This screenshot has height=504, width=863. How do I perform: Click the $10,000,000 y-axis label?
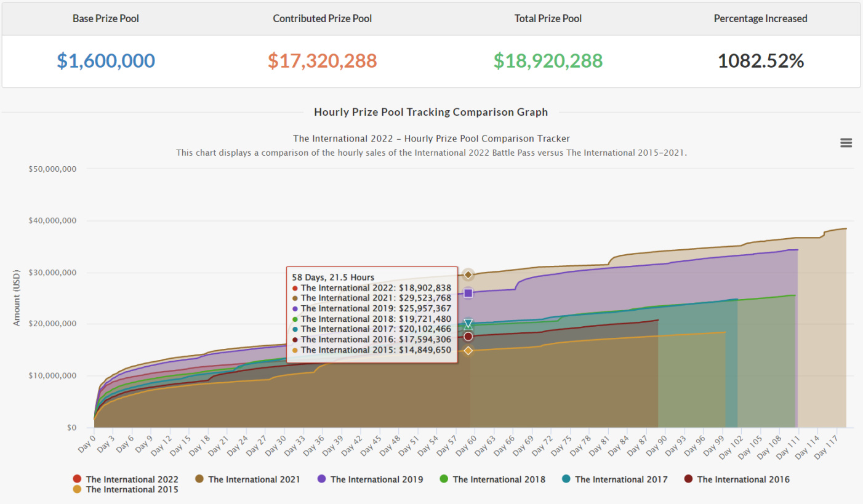[53, 376]
